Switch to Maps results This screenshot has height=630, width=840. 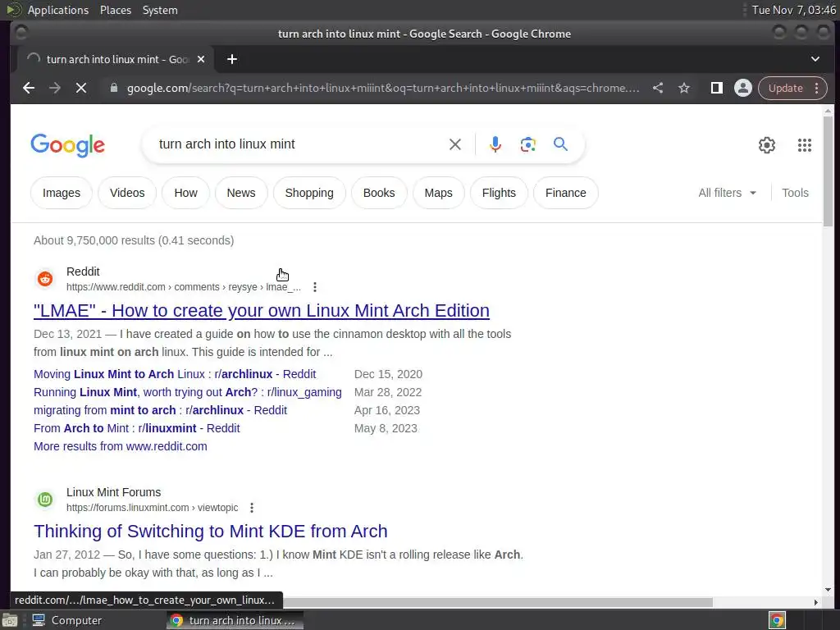click(x=438, y=193)
